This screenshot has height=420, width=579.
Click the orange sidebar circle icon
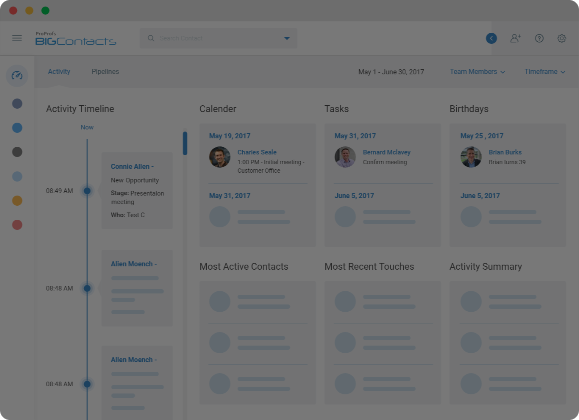pos(17,201)
